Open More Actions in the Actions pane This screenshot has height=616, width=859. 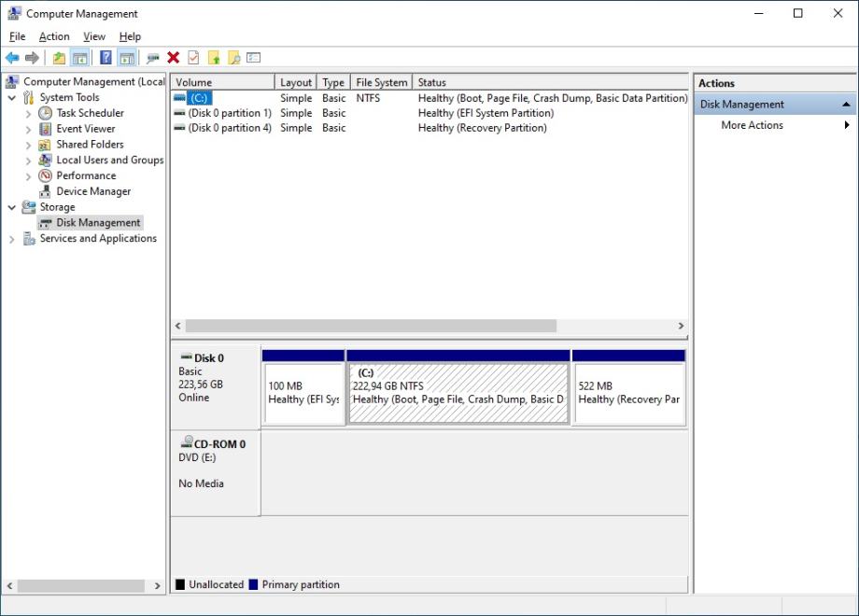[x=752, y=125]
